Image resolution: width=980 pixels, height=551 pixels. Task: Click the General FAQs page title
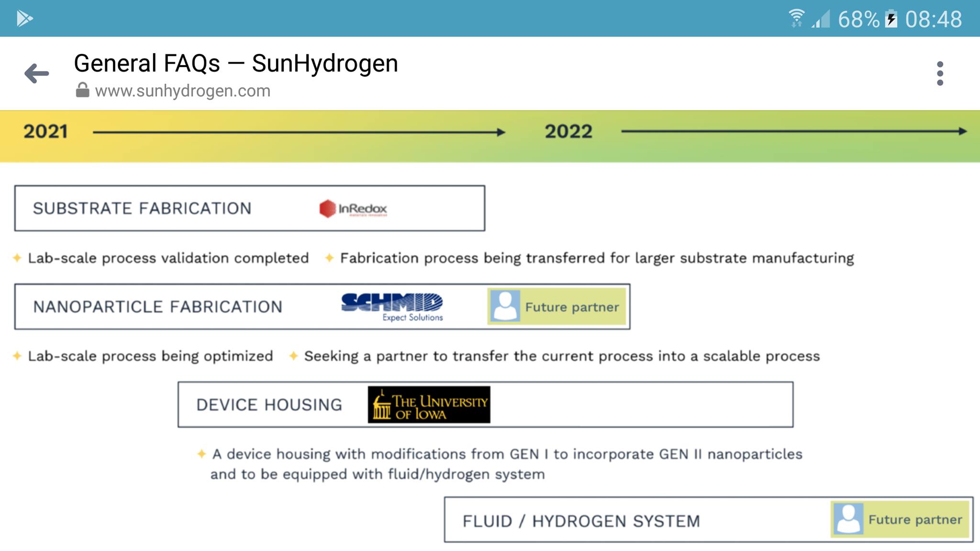(235, 63)
